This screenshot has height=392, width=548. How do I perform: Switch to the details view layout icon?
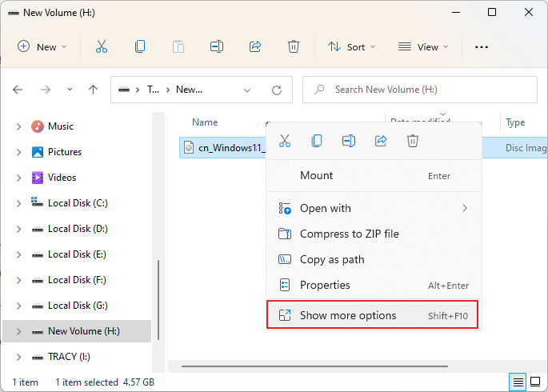[518, 382]
